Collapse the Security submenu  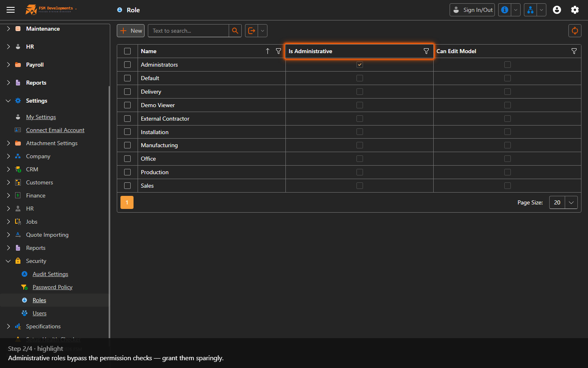click(x=8, y=261)
